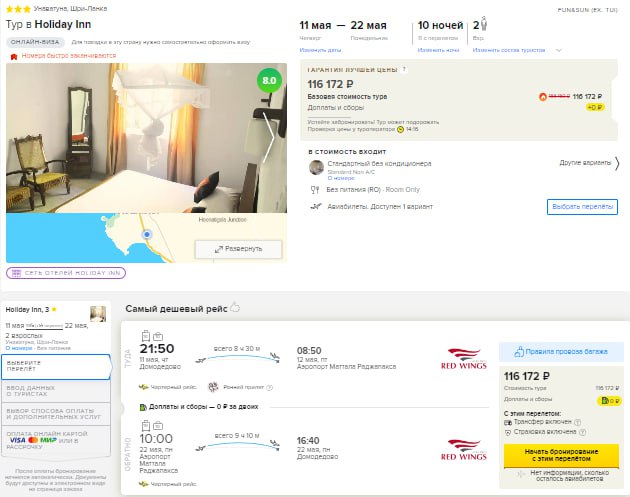Viewport: 630px width, 497px height.
Task: Expand tourist composition dropdown chevron
Action: pyautogui.click(x=558, y=50)
